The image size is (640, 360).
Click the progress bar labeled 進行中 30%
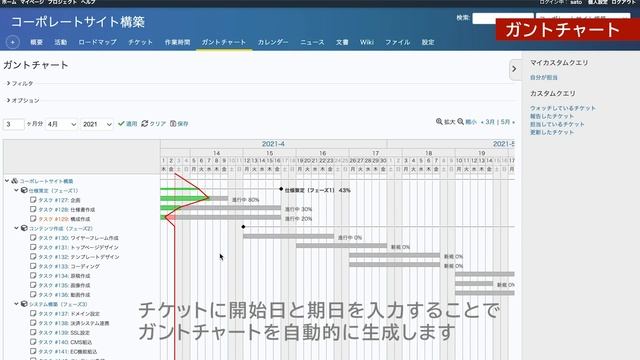[220, 208]
